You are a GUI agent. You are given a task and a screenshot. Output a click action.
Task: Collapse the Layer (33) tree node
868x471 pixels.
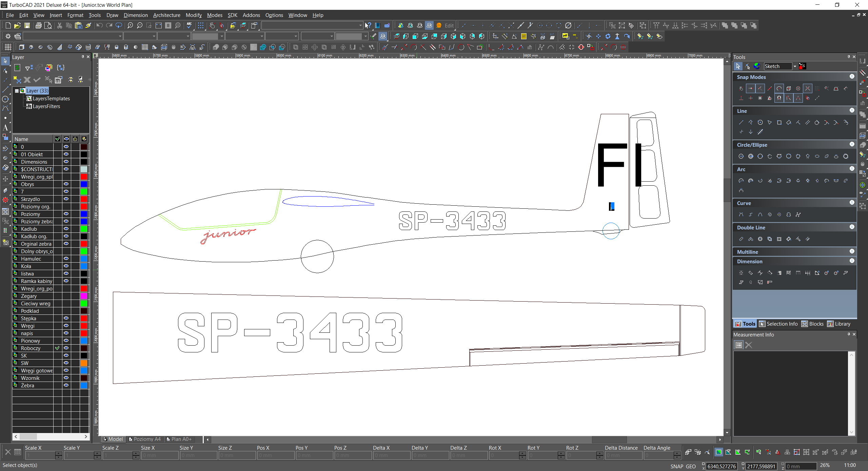(x=16, y=91)
